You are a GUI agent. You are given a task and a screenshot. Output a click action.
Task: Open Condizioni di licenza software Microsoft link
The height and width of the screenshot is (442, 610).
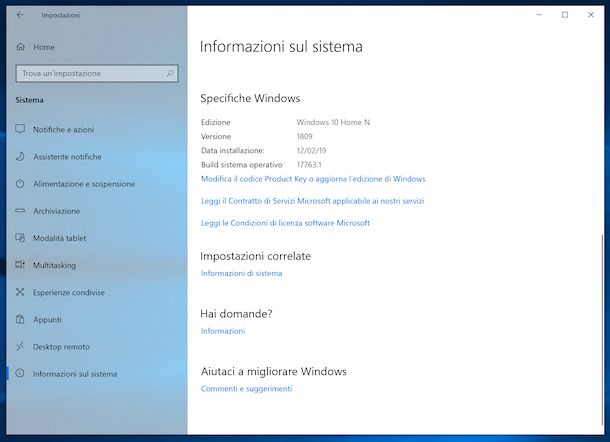(285, 223)
